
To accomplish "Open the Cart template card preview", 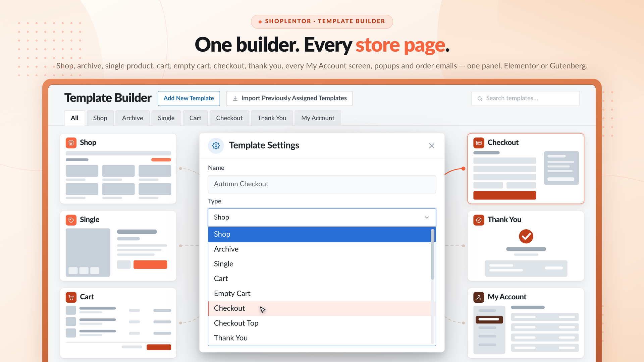I will (118, 323).
